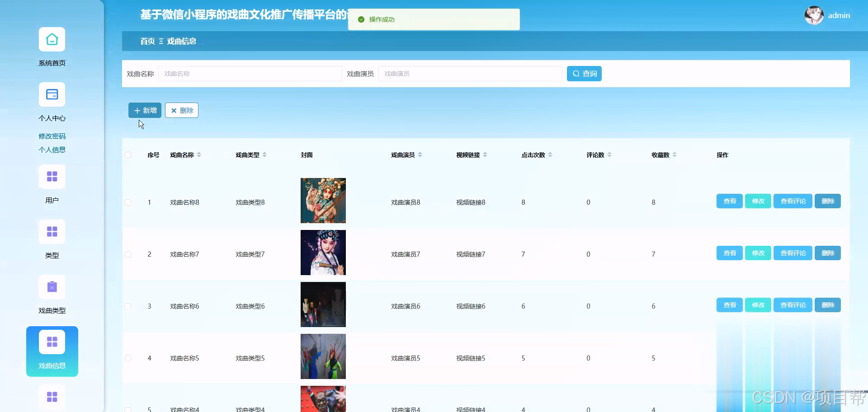
Task: Click the 用户 grid icon in sidebar
Action: click(52, 177)
